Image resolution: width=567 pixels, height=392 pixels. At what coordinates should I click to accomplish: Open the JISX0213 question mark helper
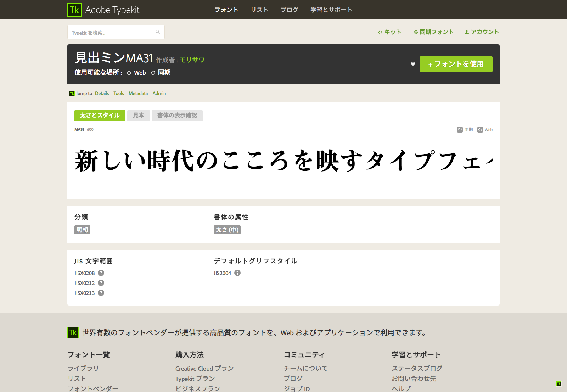(101, 293)
